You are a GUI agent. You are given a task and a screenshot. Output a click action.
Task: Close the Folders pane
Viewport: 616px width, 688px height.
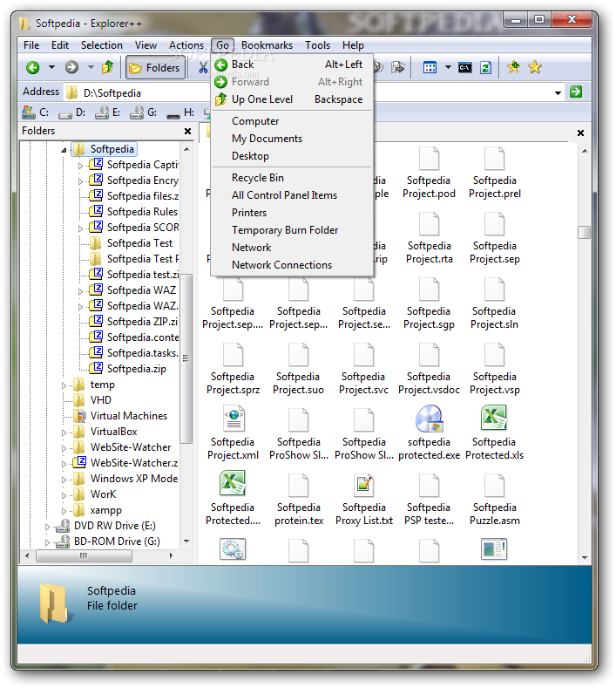click(187, 131)
